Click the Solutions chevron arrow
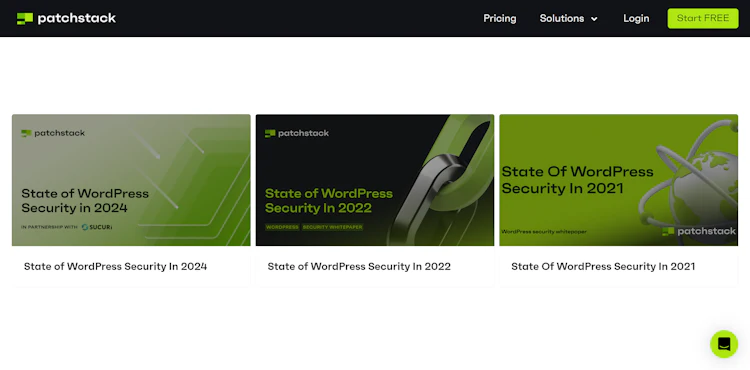This screenshot has height=370, width=750. 594,19
